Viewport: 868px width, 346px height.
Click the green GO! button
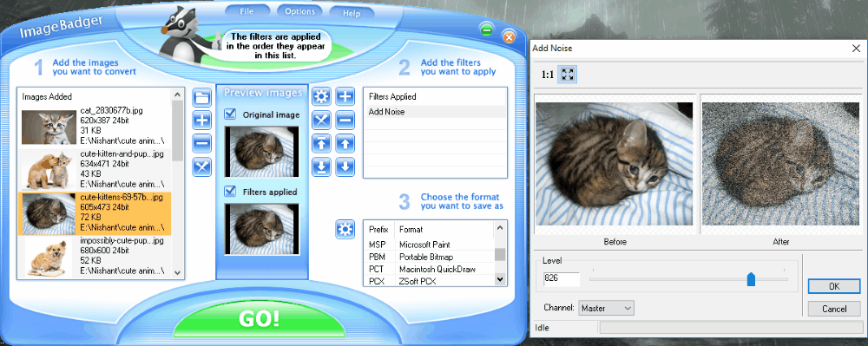pyautogui.click(x=259, y=319)
